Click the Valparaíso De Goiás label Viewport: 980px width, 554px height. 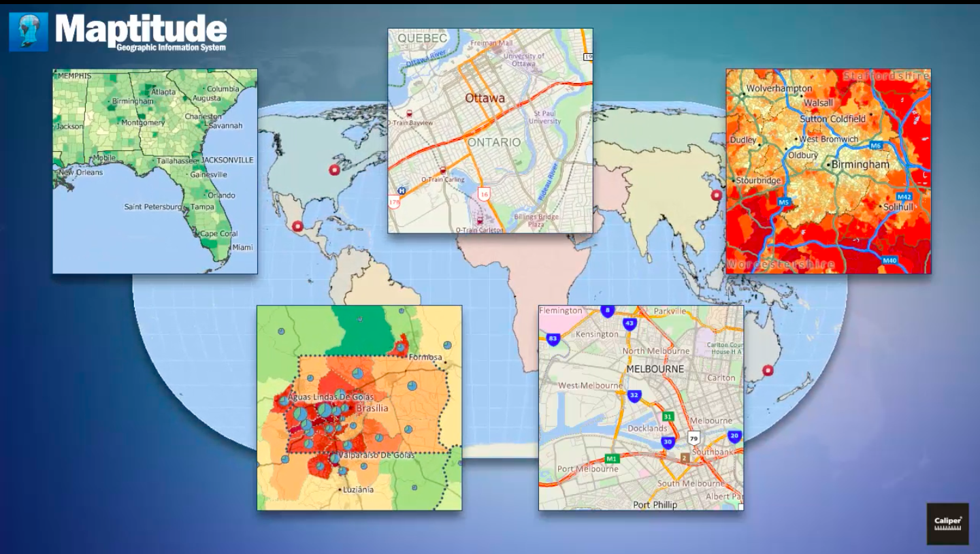click(375, 455)
